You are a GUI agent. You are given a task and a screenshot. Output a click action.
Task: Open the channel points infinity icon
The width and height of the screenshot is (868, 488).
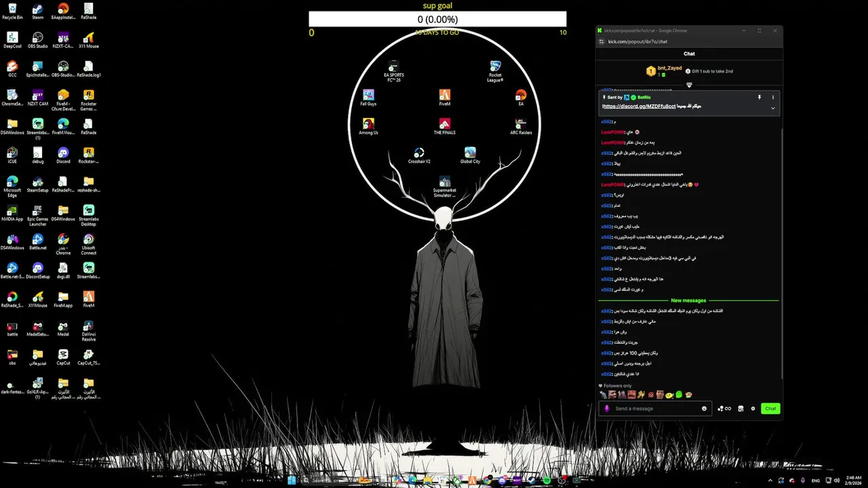pos(724,409)
